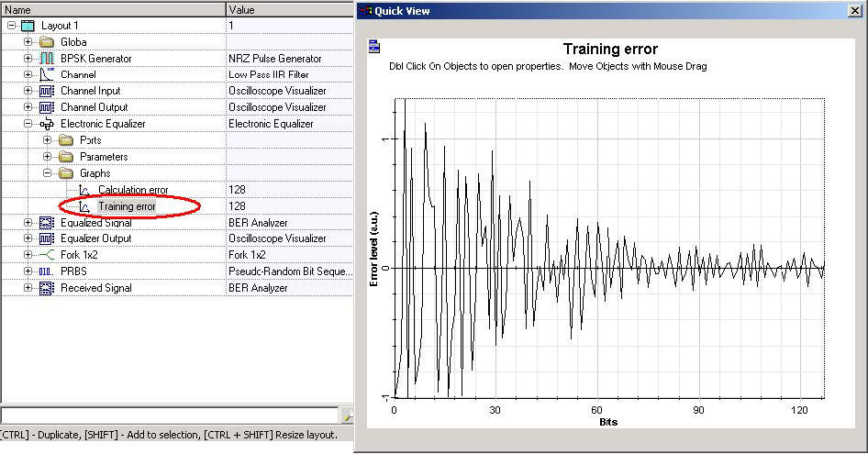
Task: Click the Quick View title bar icon
Action: click(x=365, y=10)
